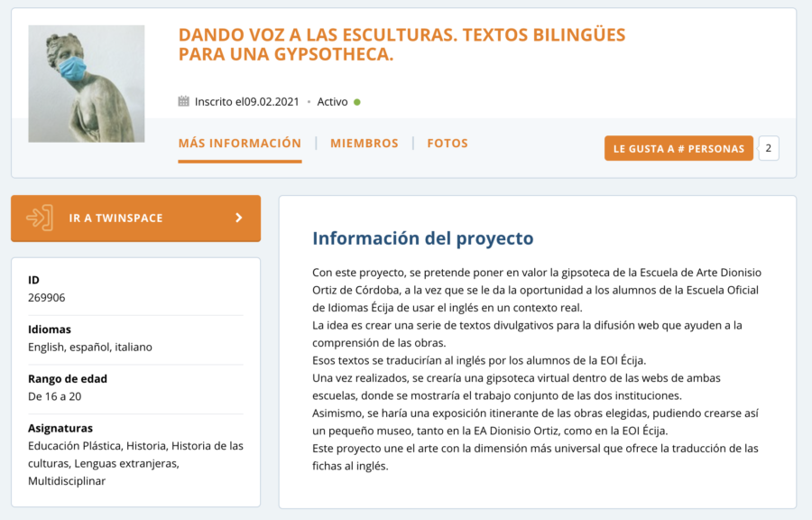Open the masked sculpture project thumbnail

87,83
